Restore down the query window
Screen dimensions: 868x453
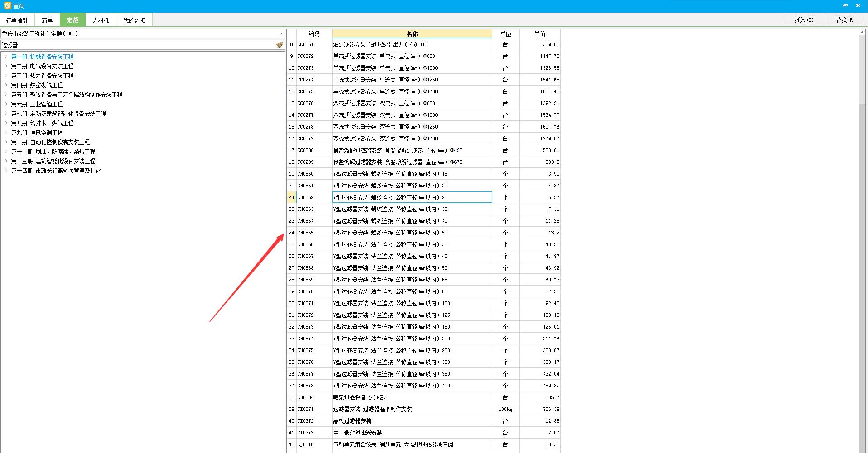845,5
